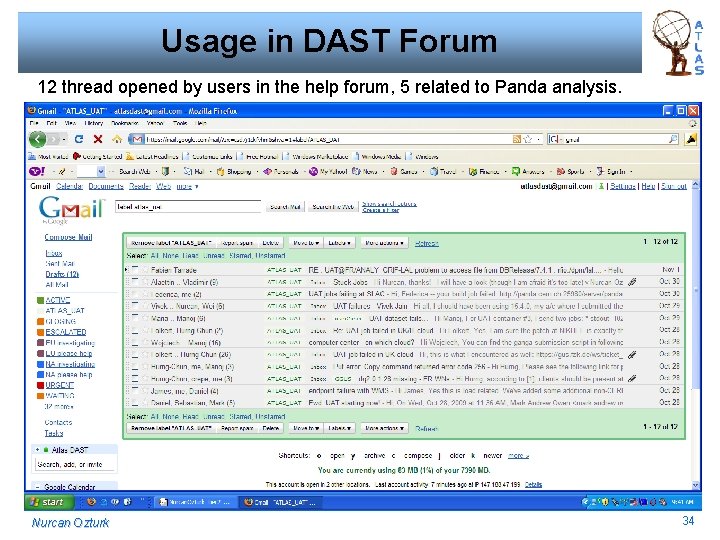Tick the checkbox for Alaeton, Vladimir thread
720x540 pixels.
pos(135,281)
